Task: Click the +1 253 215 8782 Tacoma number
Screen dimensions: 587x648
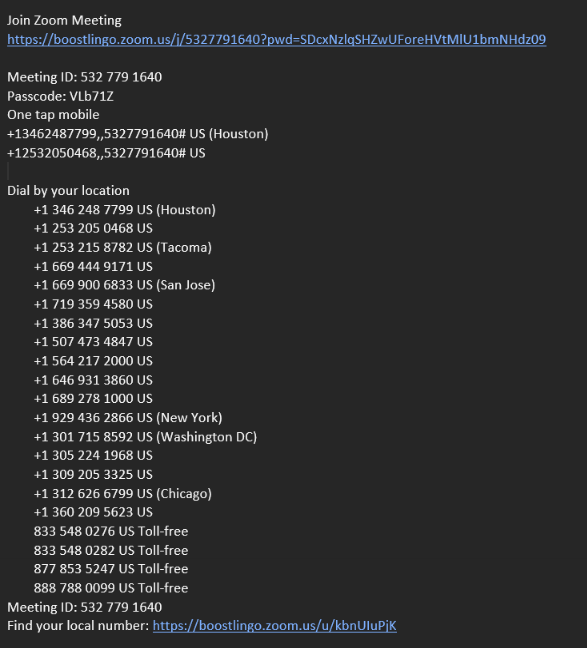Action: click(122, 247)
